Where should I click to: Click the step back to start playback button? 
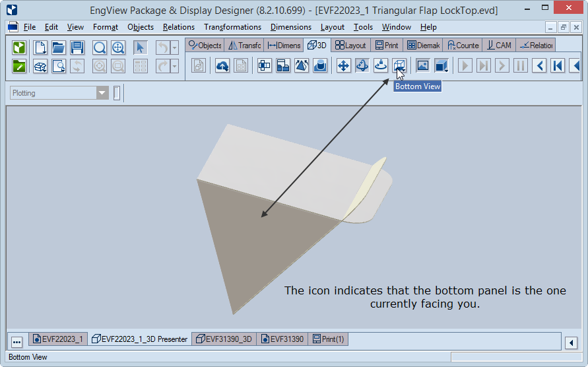point(558,65)
